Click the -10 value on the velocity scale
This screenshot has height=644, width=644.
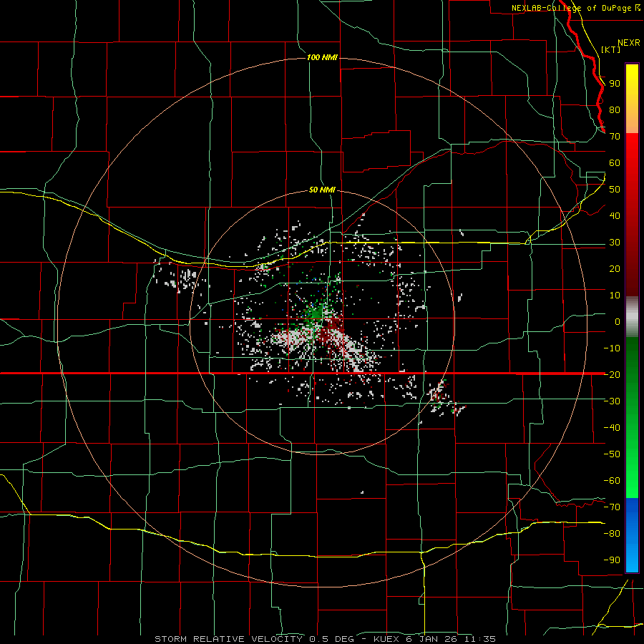[612, 348]
